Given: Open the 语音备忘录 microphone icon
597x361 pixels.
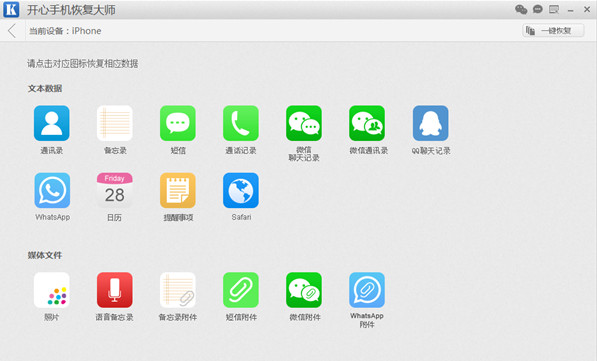Looking at the screenshot, I should pos(115,290).
